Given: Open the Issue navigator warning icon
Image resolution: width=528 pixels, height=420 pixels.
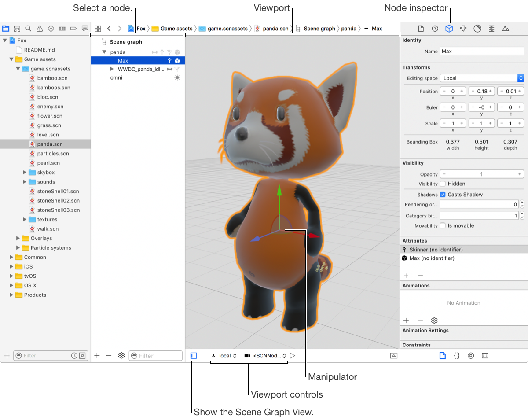Looking at the screenshot, I should point(40,29).
